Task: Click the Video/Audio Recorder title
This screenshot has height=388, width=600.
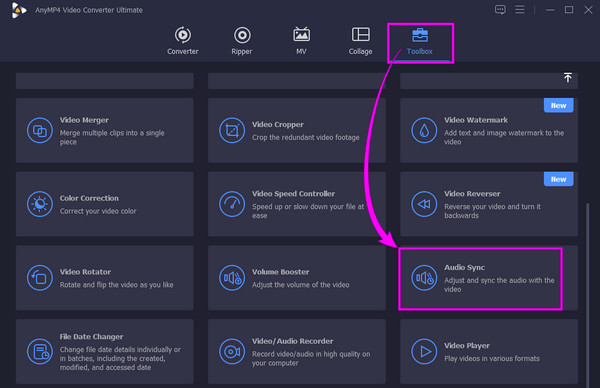Action: click(293, 341)
